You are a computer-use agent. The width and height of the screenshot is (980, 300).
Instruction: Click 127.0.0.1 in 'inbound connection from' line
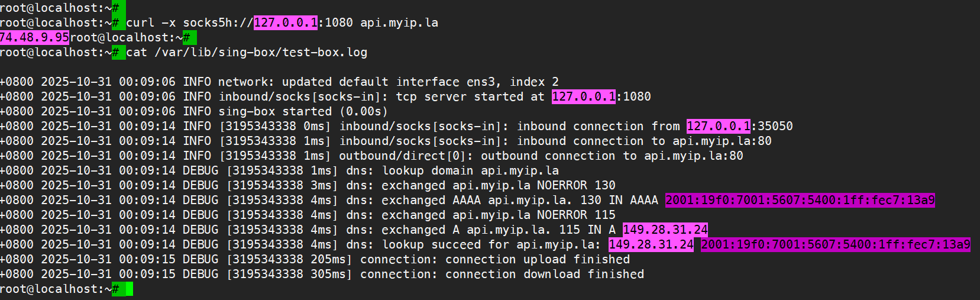718,126
